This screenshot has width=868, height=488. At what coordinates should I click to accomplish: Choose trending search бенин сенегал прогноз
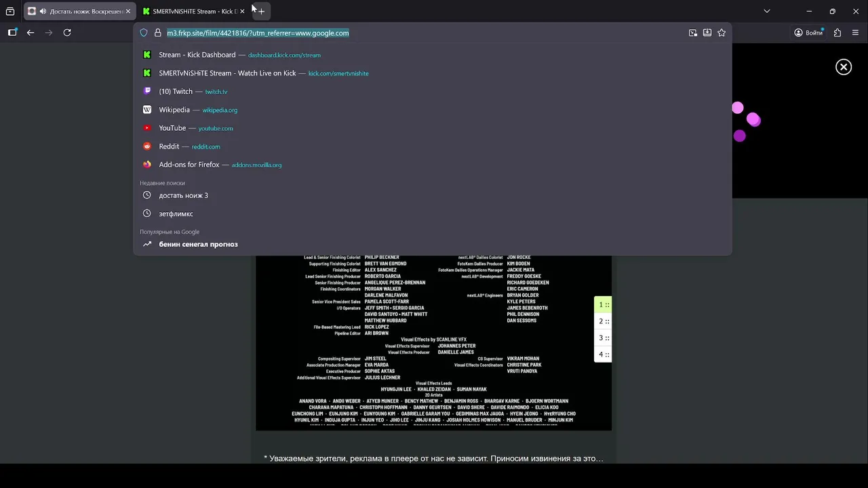point(433,244)
